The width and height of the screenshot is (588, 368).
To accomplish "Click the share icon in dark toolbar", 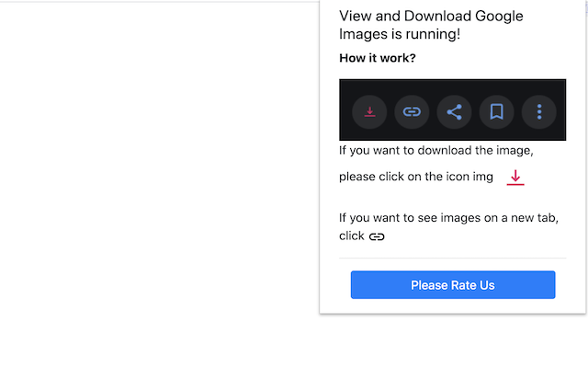I will click(x=454, y=111).
